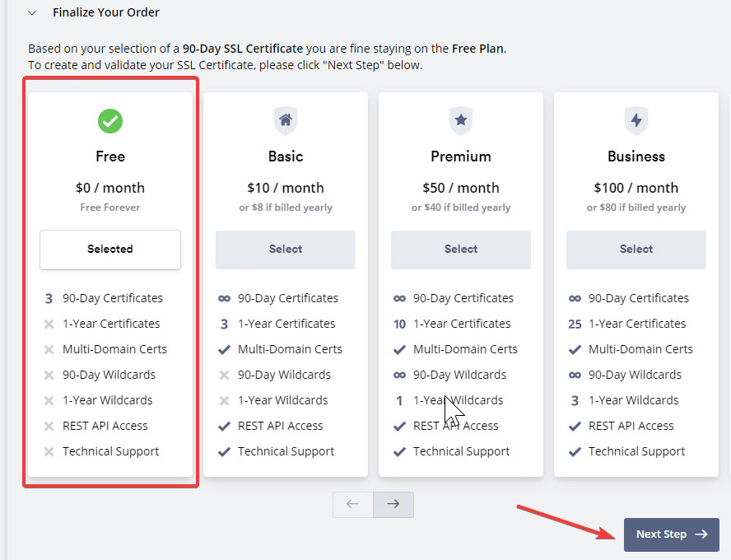Select the Basic plan
The image size is (731, 560).
coord(285,250)
